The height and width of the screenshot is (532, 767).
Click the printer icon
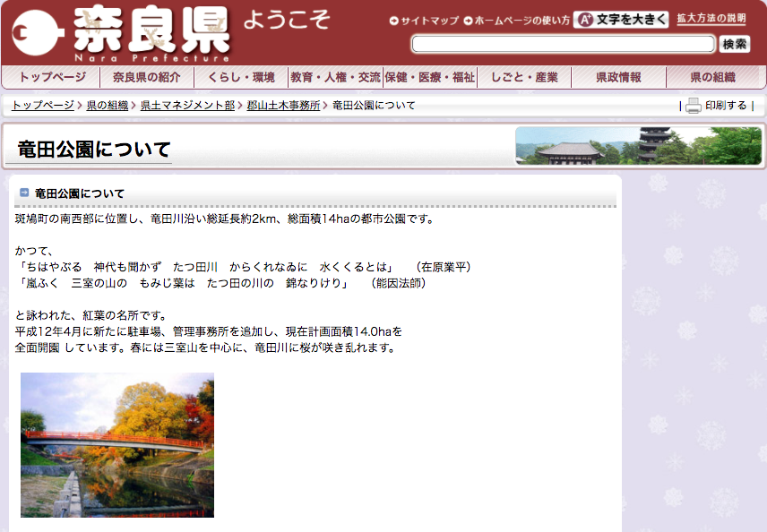[x=694, y=106]
